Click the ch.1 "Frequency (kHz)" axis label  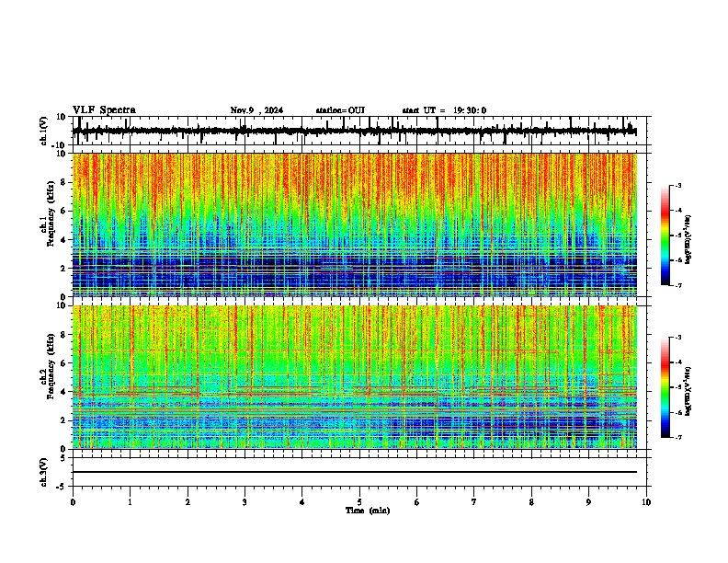[x=51, y=213]
